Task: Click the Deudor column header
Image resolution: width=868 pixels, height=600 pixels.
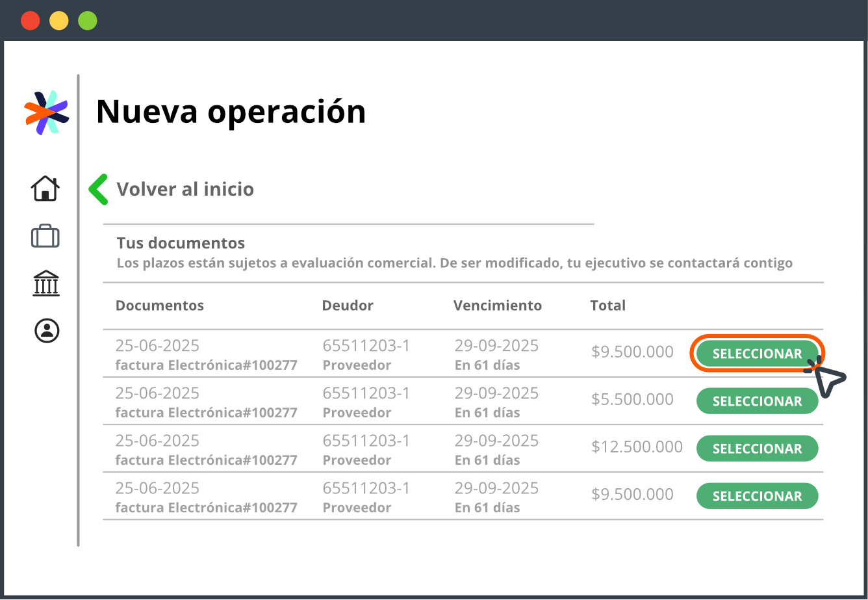Action: click(x=348, y=306)
